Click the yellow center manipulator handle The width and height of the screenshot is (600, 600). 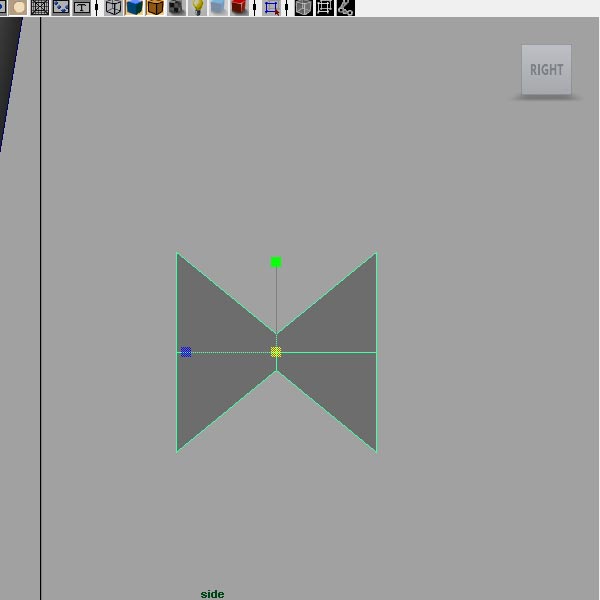point(276,352)
